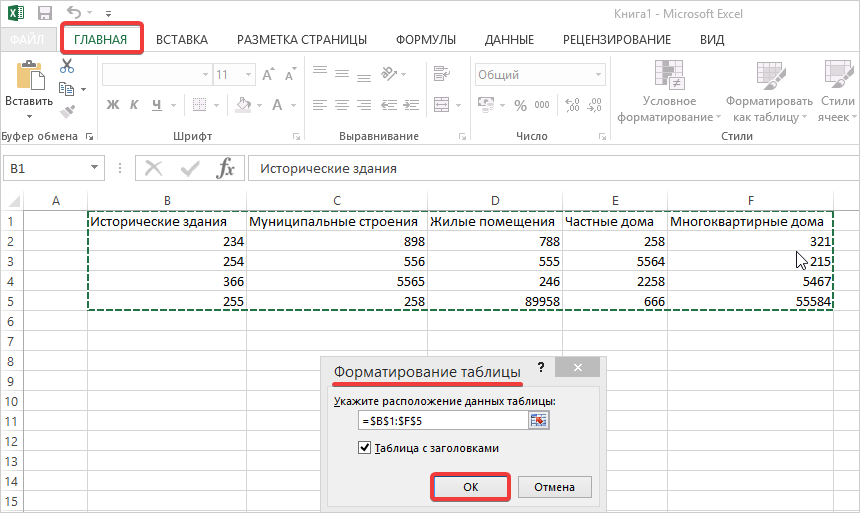This screenshot has height=513, width=860.
Task: Open the number format 'Общий' dropdown
Action: click(x=598, y=74)
